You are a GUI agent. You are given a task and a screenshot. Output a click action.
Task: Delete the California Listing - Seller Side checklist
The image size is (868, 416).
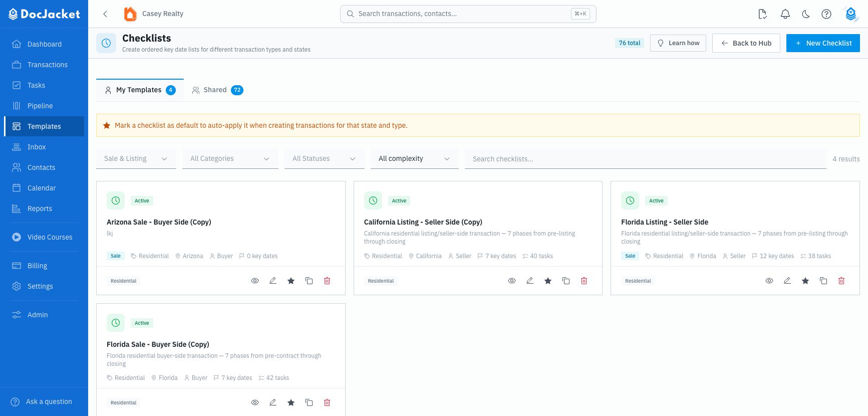pyautogui.click(x=584, y=281)
